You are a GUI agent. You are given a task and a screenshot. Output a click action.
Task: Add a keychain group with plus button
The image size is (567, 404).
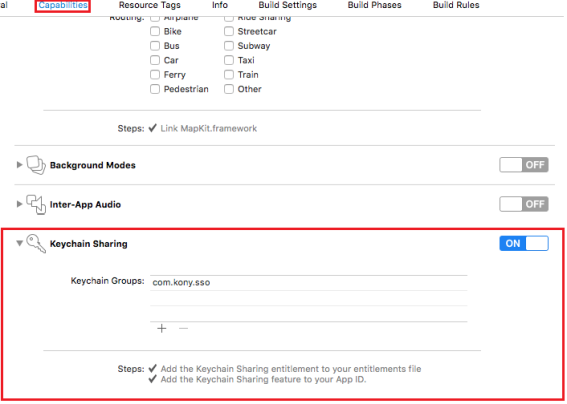tap(162, 328)
